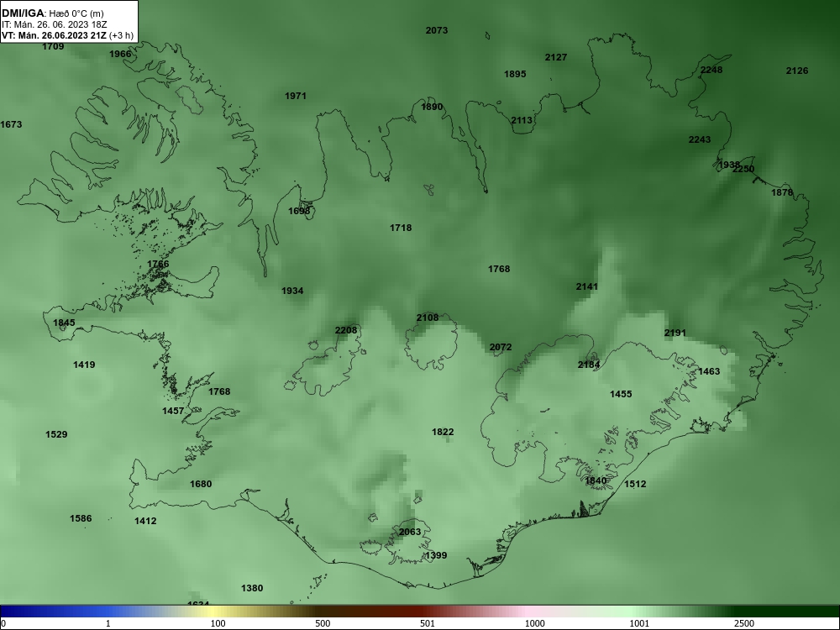840x630 pixels.
Task: Click the 2141 height value
Action: [587, 287]
